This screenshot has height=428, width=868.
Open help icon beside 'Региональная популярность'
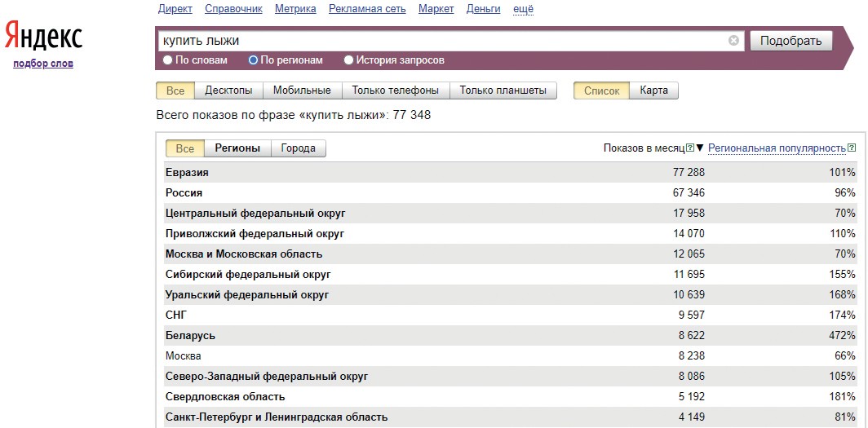(852, 148)
